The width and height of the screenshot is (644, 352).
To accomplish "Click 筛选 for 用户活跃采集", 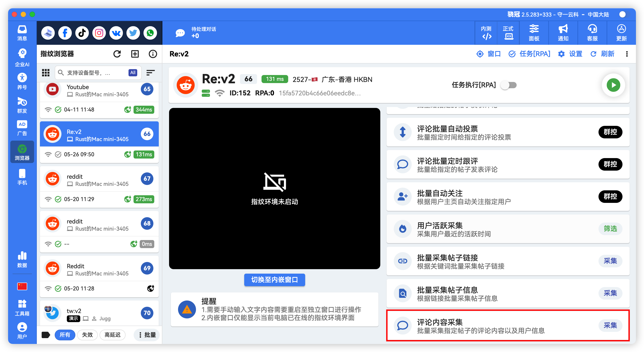I will [x=610, y=228].
